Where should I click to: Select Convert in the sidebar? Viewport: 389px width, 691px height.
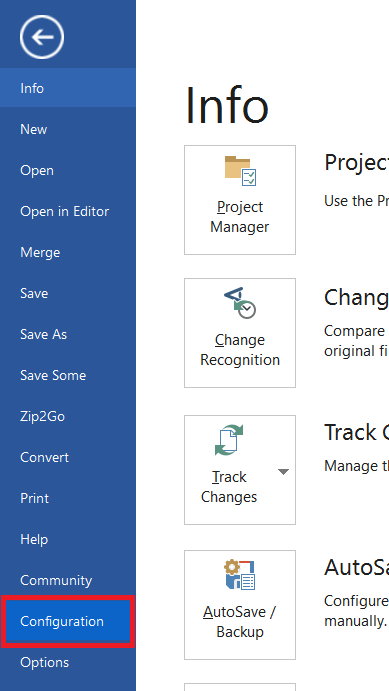(x=68, y=457)
